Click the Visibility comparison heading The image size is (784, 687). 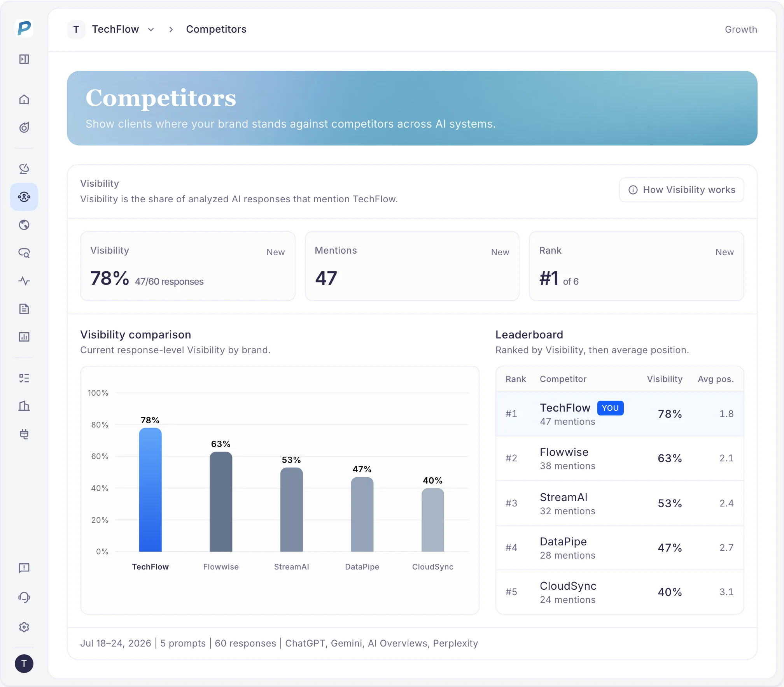136,335
